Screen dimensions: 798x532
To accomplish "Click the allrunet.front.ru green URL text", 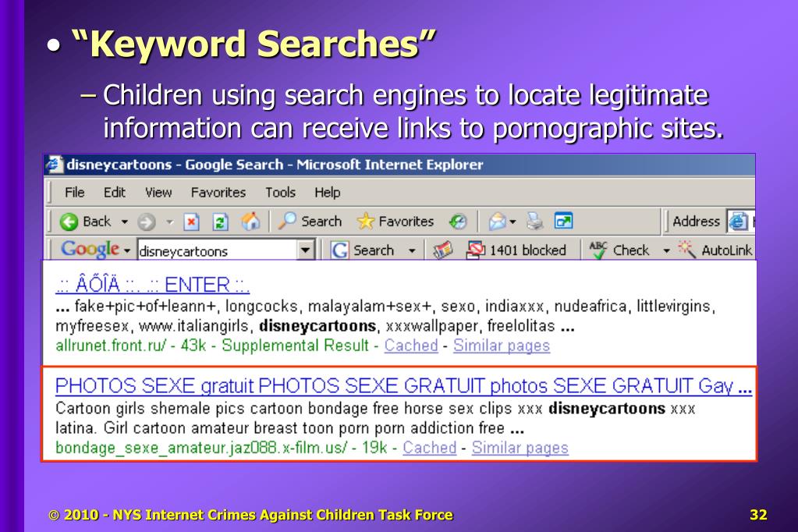I will coord(111,345).
